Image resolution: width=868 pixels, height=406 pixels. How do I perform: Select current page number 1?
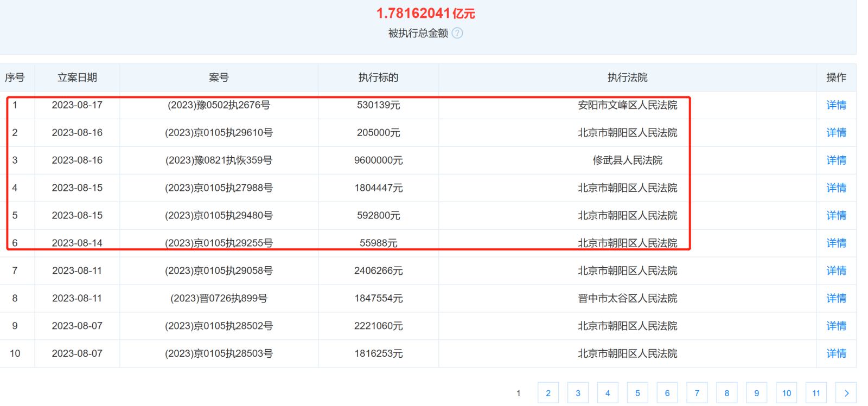click(518, 393)
